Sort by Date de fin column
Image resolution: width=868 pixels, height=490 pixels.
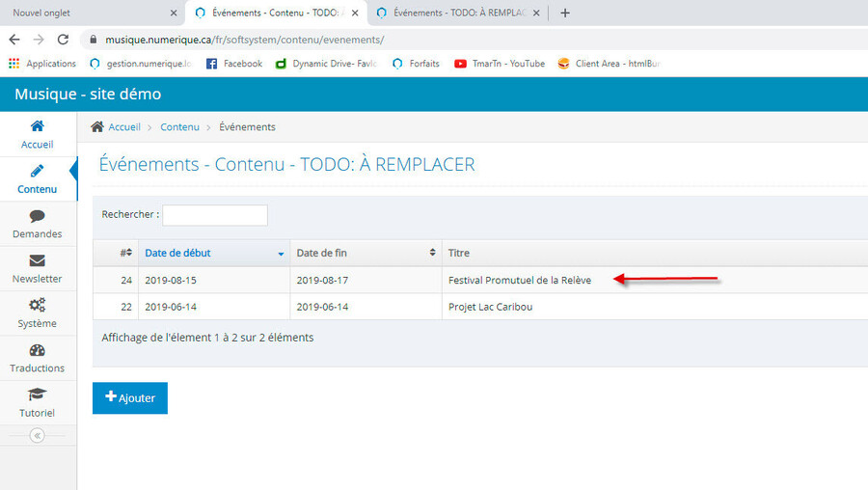(x=366, y=253)
